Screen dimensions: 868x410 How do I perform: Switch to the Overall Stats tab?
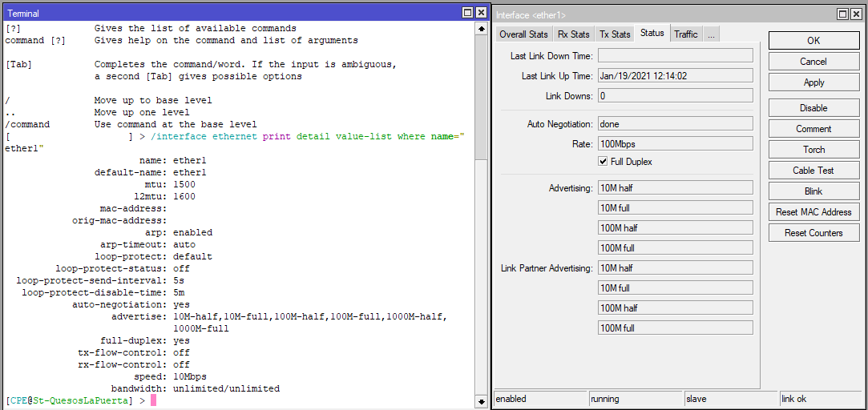click(x=523, y=34)
